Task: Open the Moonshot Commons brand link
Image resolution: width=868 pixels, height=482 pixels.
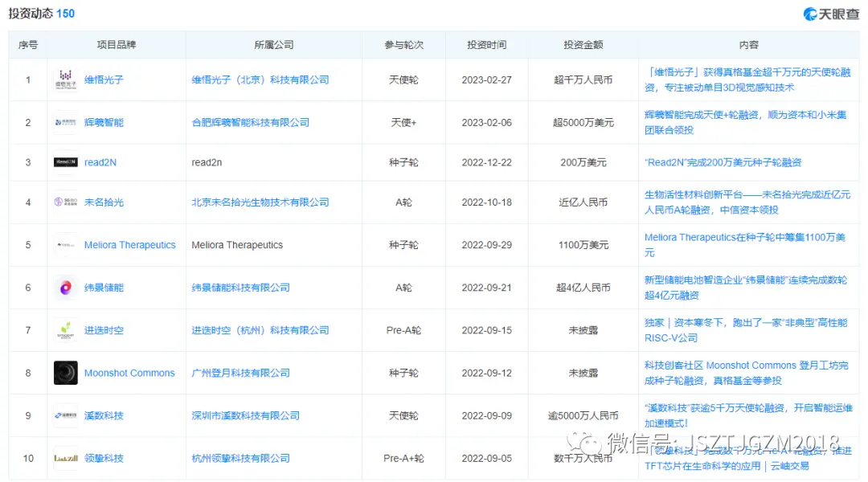Action: coord(129,373)
